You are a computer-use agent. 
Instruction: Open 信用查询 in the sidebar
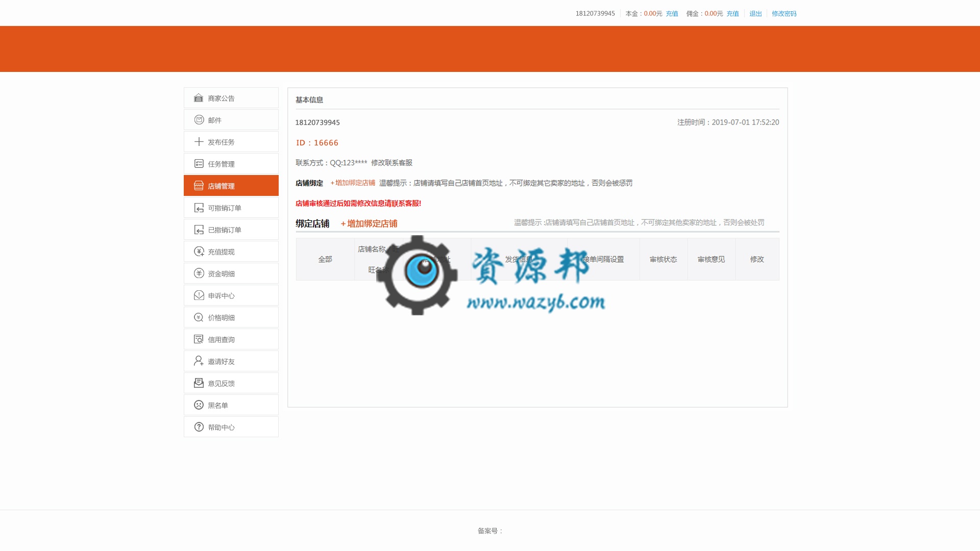[x=231, y=339]
